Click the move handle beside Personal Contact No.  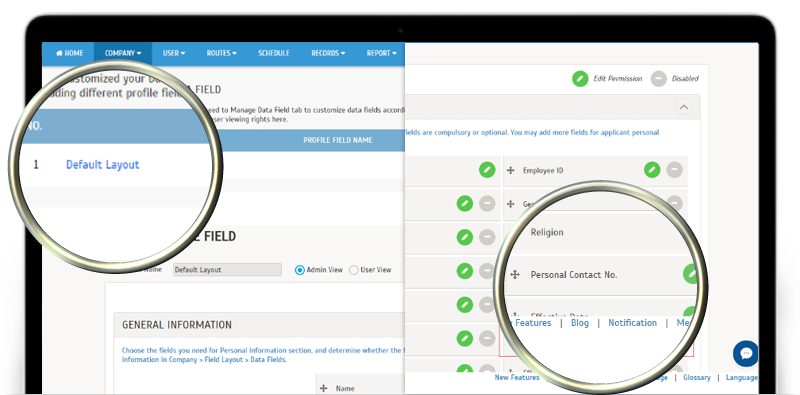[x=515, y=275]
